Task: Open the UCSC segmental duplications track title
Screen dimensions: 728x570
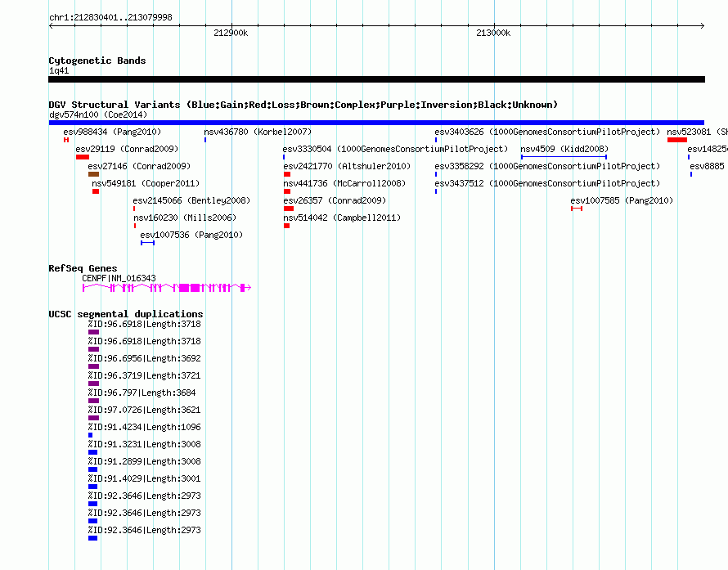Action: (126, 314)
